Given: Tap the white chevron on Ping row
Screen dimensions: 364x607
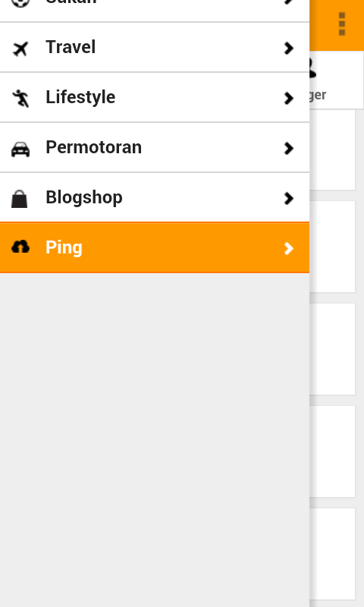Looking at the screenshot, I should pyautogui.click(x=289, y=248).
